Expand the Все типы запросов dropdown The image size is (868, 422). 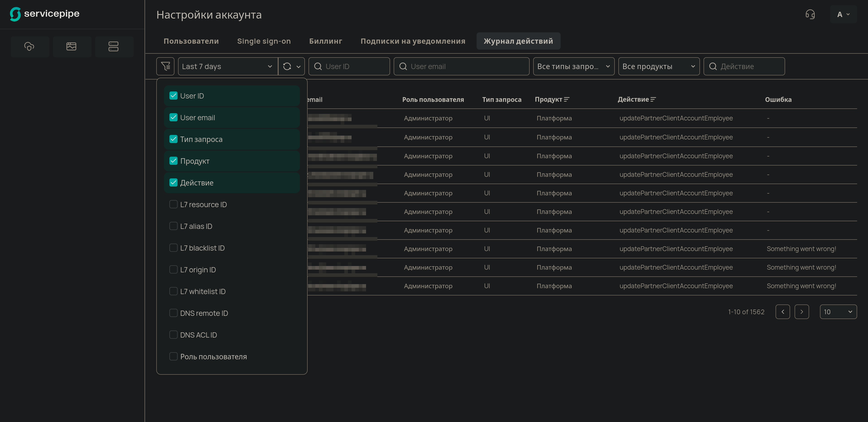(574, 66)
